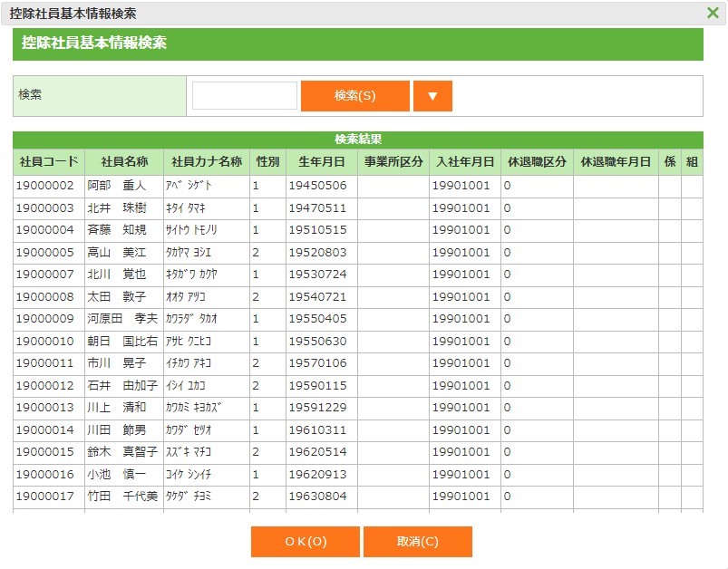Screen dimensions: 728x569
Task: Click the name 高山 美江
Action: point(117,253)
